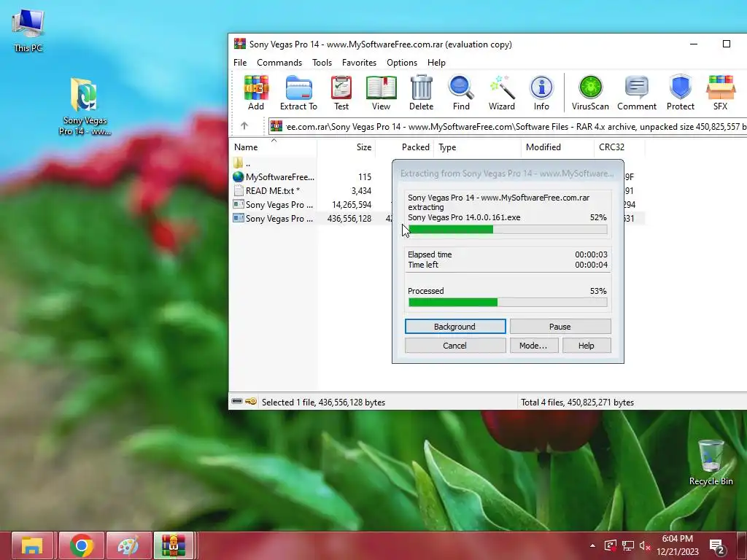Select the Sony Vegas Pro 14 desktop archive icon
Image resolution: width=747 pixels, height=560 pixels.
coord(85,106)
